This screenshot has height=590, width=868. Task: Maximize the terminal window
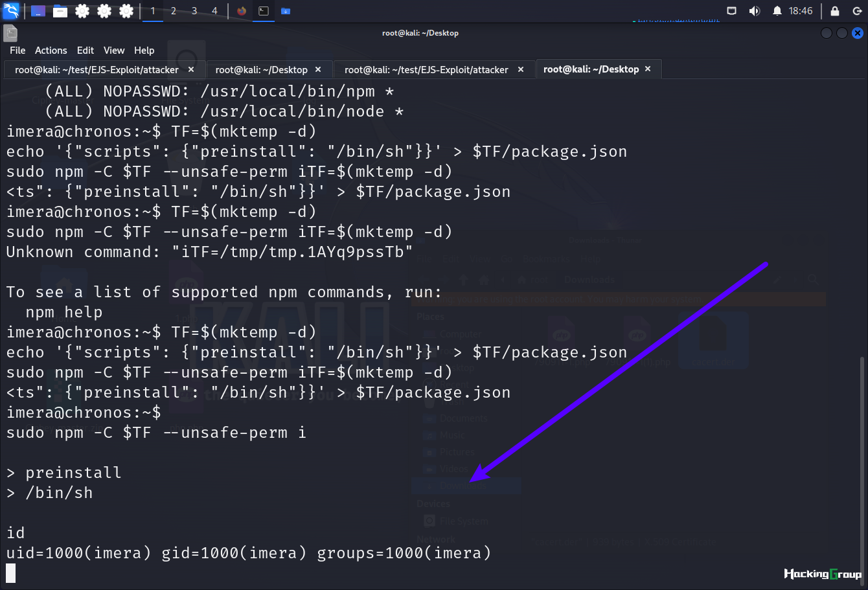[x=842, y=33]
